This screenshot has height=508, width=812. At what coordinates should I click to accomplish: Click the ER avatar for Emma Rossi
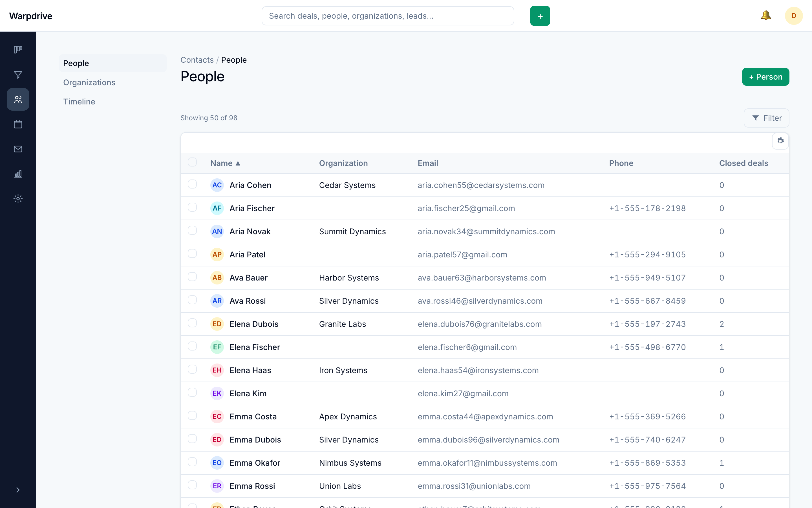pos(217,486)
